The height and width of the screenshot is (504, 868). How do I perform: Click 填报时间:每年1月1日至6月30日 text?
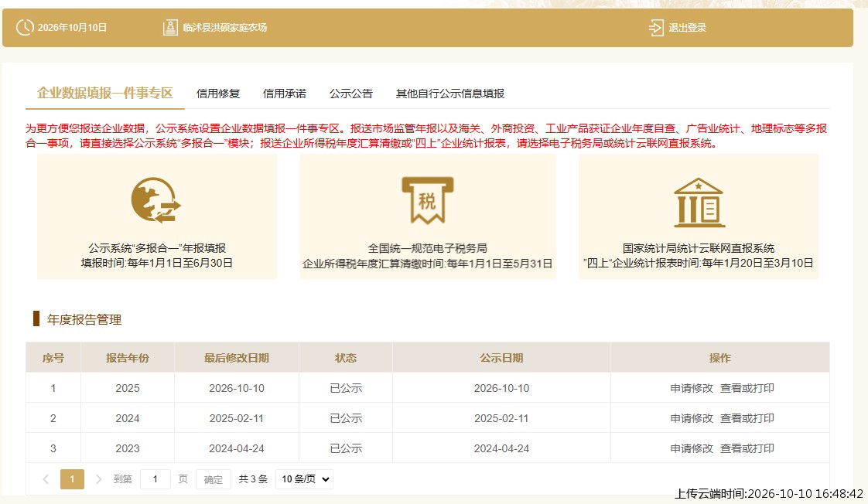pyautogui.click(x=157, y=263)
